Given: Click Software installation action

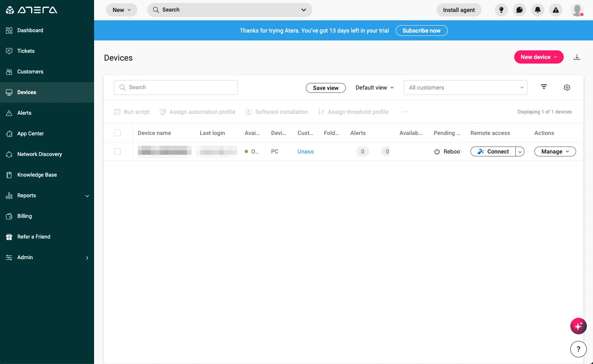Looking at the screenshot, I should tap(277, 112).
